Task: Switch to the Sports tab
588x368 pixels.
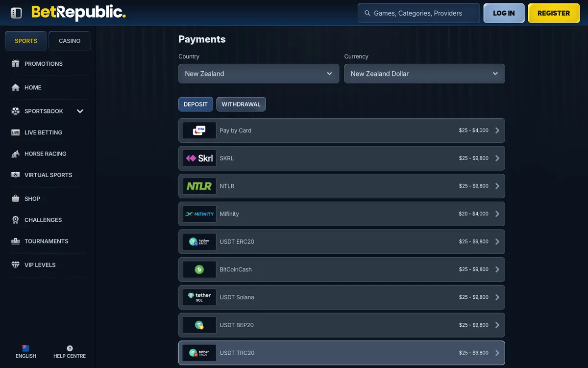Action: click(26, 41)
